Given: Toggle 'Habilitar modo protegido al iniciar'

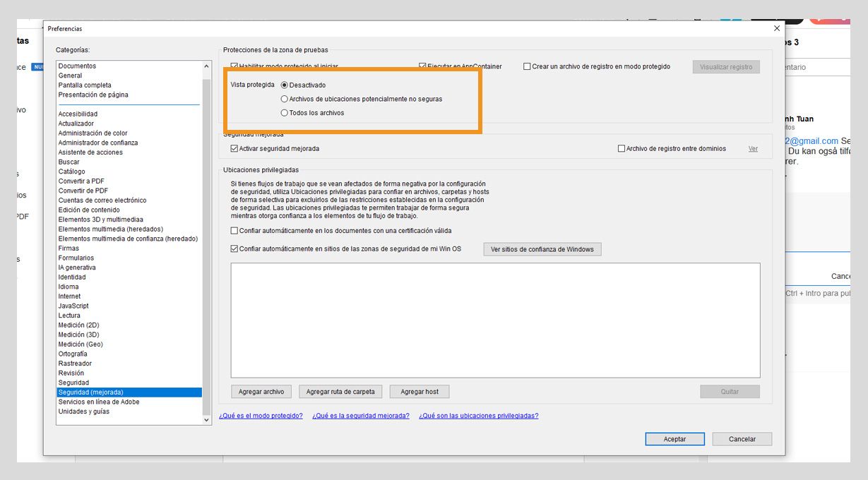Looking at the screenshot, I should coord(234,65).
